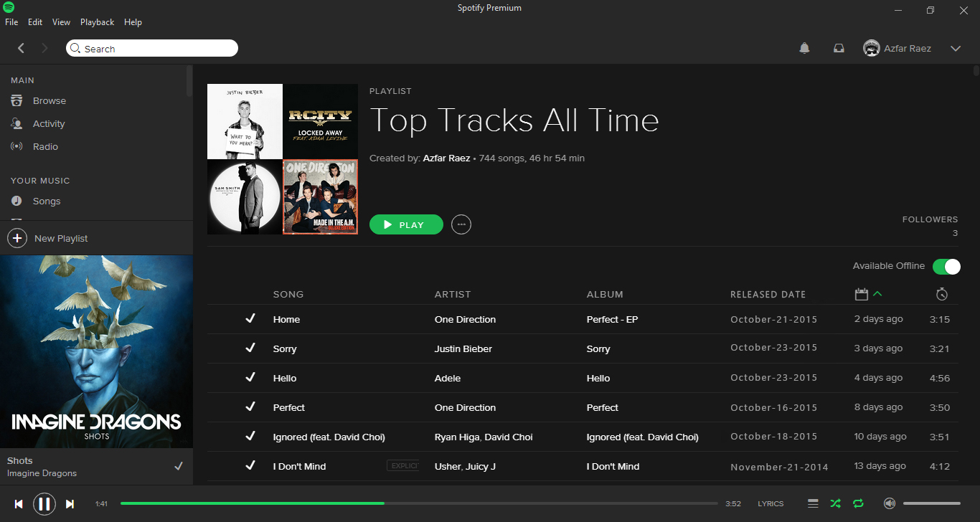Open the notifications bell icon
The height and width of the screenshot is (522, 980).
[804, 48]
